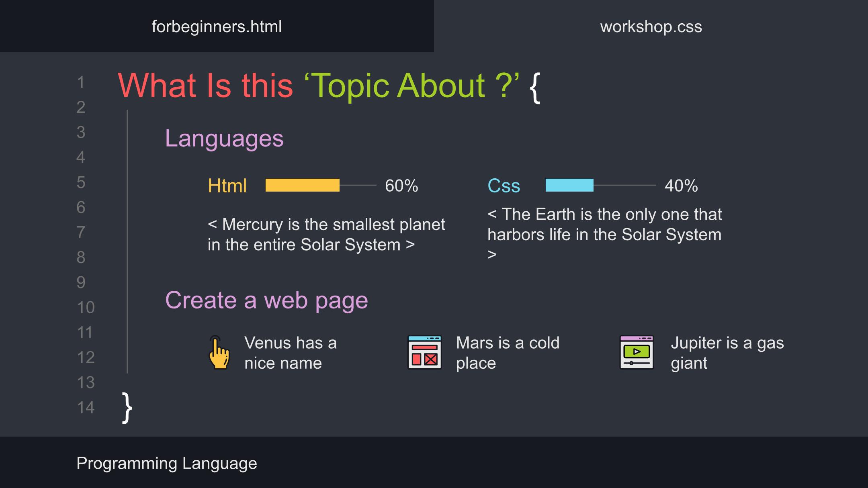Screen dimensions: 868x488
Task: Click line number 10 in the gutter
Action: [86, 307]
